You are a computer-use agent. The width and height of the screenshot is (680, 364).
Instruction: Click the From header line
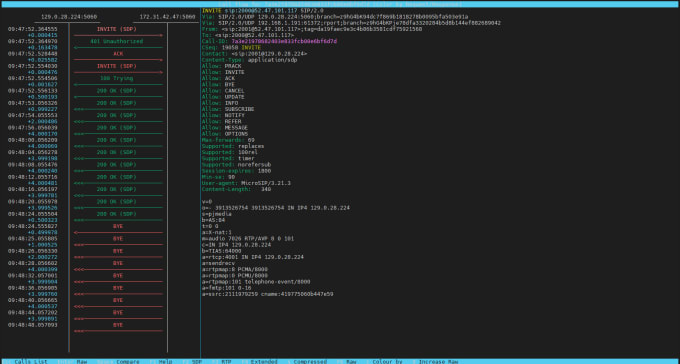click(x=312, y=29)
